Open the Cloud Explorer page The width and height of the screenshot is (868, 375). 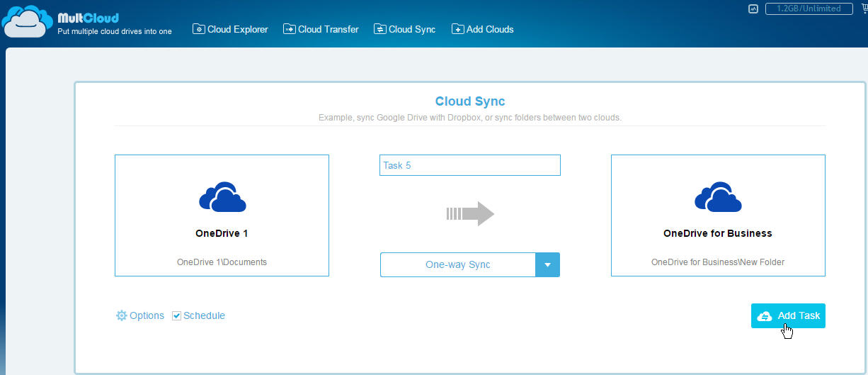coord(230,29)
